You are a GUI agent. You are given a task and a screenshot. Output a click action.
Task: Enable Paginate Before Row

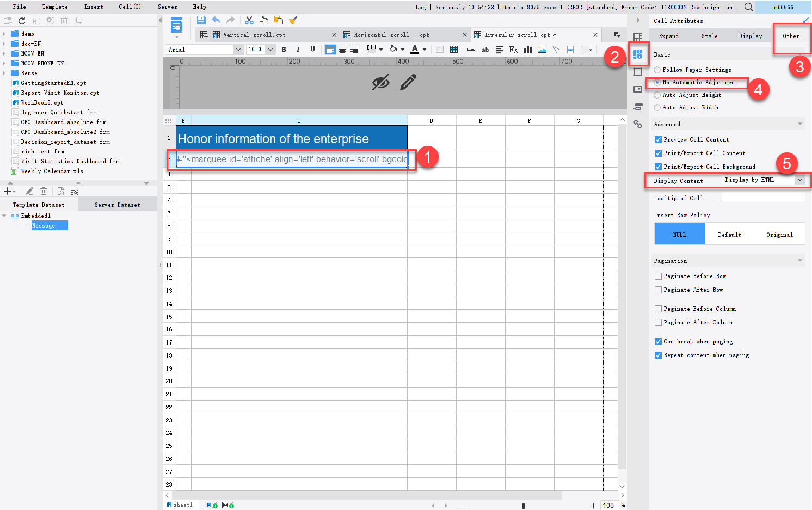(659, 276)
